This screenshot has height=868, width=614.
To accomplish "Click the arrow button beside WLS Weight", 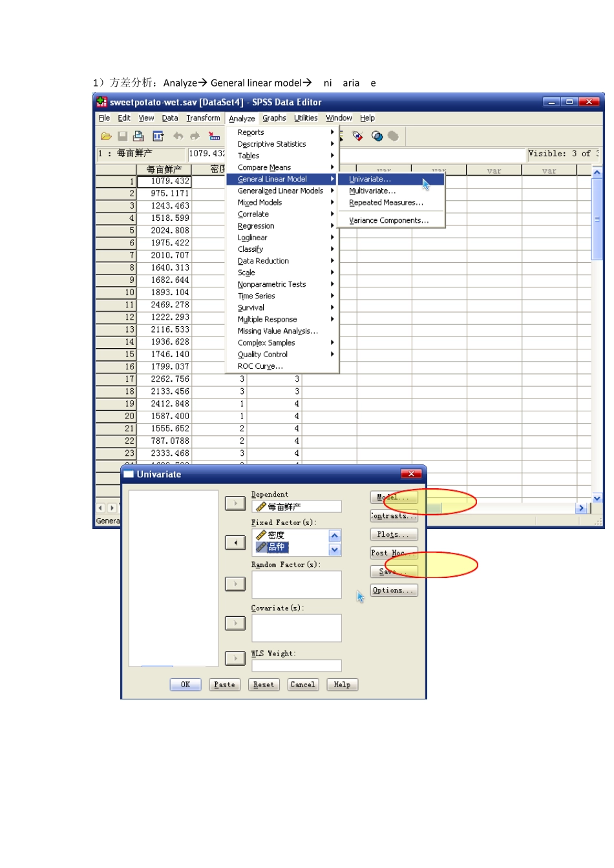I will [235, 658].
